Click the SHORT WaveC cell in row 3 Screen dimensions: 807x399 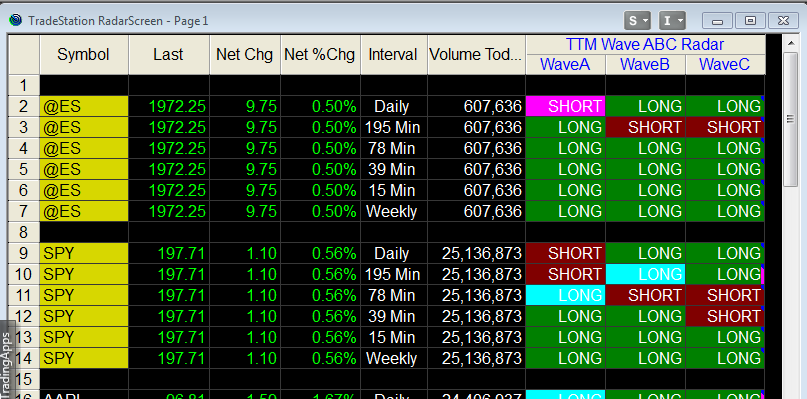pyautogui.click(x=725, y=127)
